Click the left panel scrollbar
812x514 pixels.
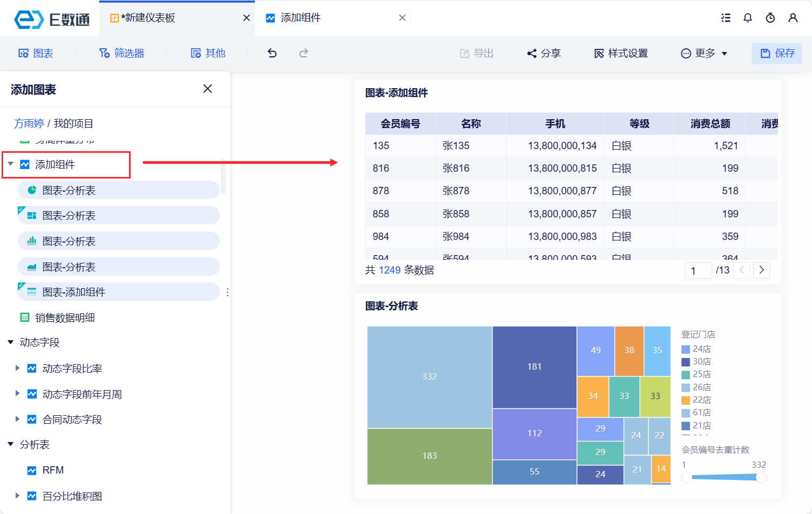pos(223,176)
